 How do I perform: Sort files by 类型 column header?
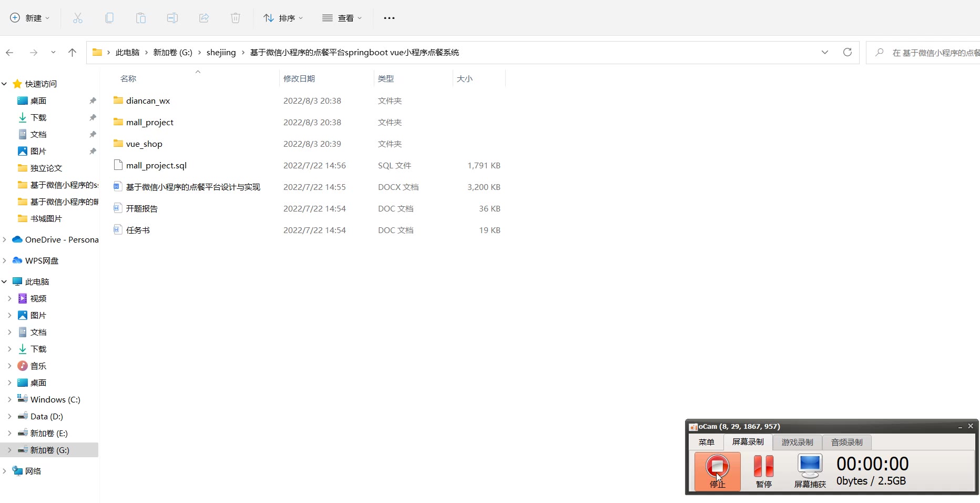click(x=386, y=78)
